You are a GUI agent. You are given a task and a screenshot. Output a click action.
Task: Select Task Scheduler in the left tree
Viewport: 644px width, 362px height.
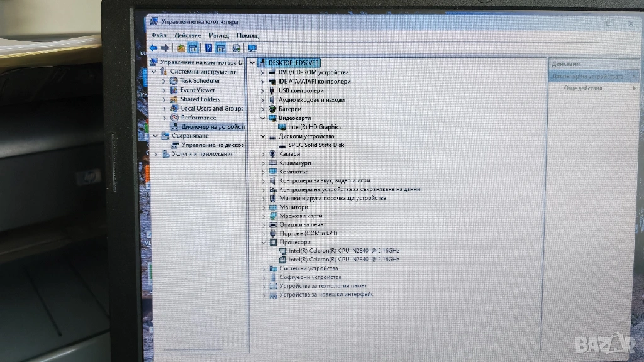tap(200, 81)
